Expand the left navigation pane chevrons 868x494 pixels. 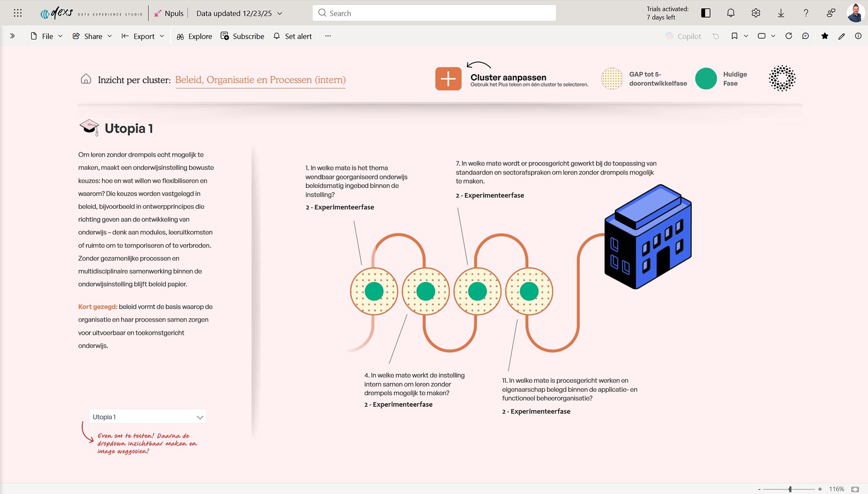12,36
